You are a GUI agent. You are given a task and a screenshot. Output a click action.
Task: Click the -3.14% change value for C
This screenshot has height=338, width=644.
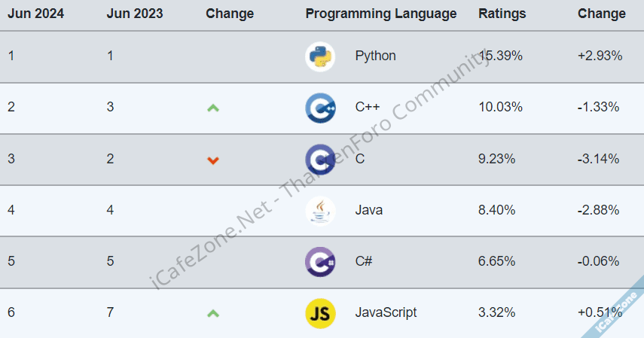click(x=598, y=159)
